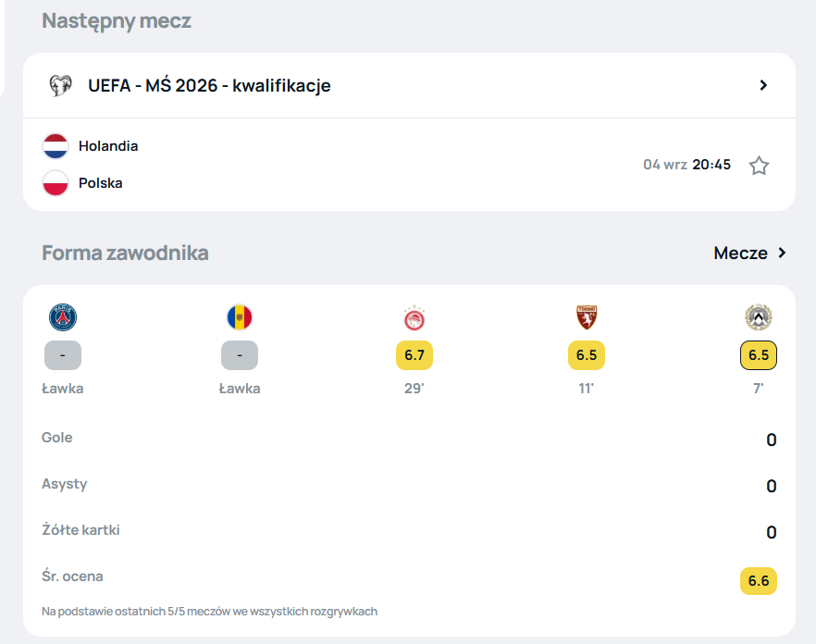This screenshot has width=816, height=644.
Task: Click the Paris Saint-Germain club crest
Action: coord(63,317)
